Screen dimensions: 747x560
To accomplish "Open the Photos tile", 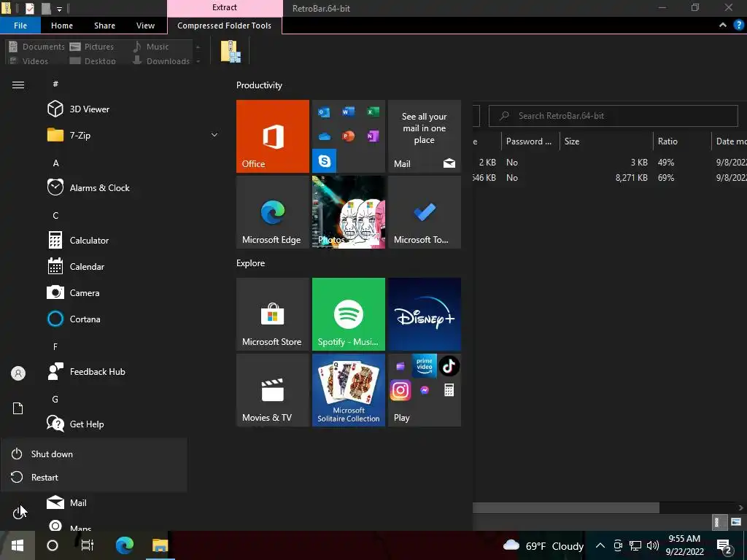I will coord(348,212).
